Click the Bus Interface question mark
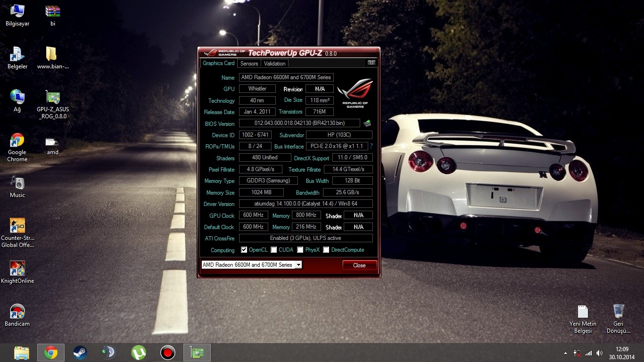 tap(371, 146)
